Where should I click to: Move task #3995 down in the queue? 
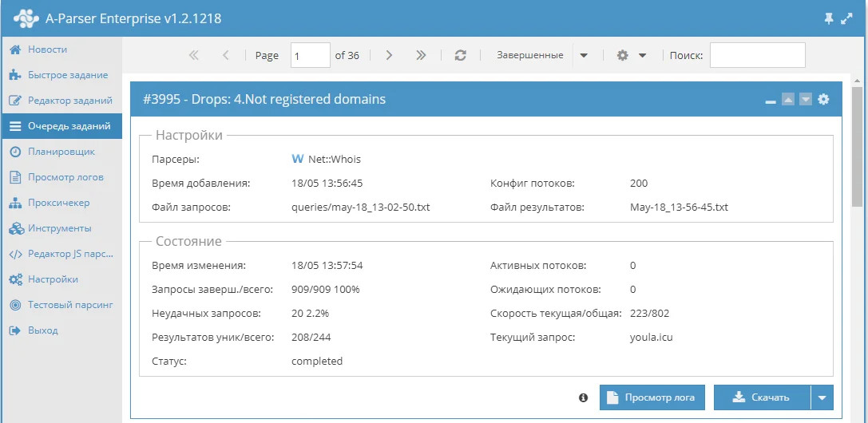[806, 99]
